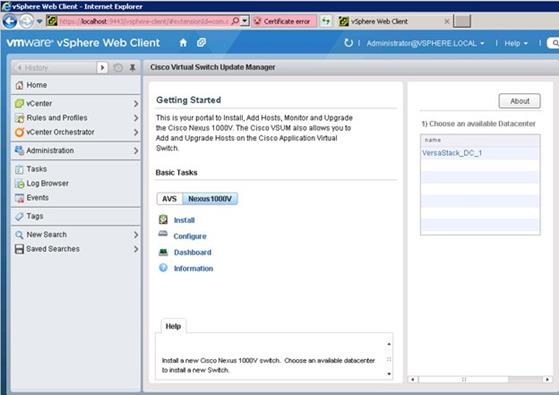
Task: Open Home in the navigator
Action: click(x=76, y=85)
